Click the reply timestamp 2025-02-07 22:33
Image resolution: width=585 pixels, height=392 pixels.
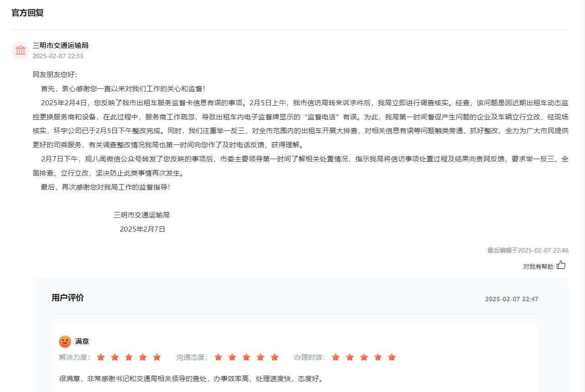[x=57, y=56]
